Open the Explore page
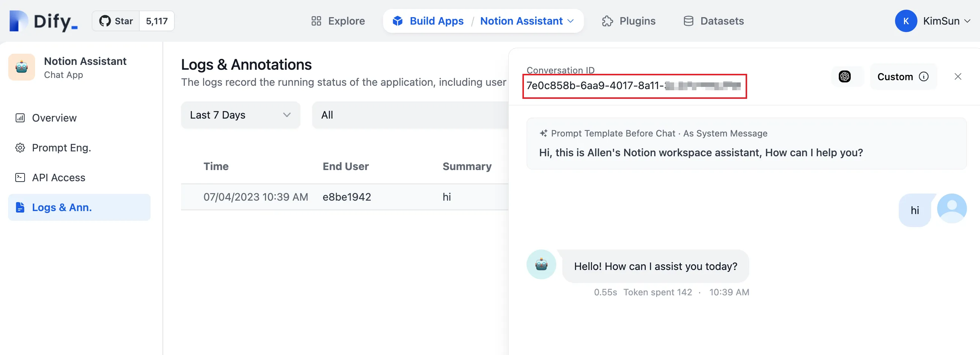The image size is (980, 355). coord(338,21)
